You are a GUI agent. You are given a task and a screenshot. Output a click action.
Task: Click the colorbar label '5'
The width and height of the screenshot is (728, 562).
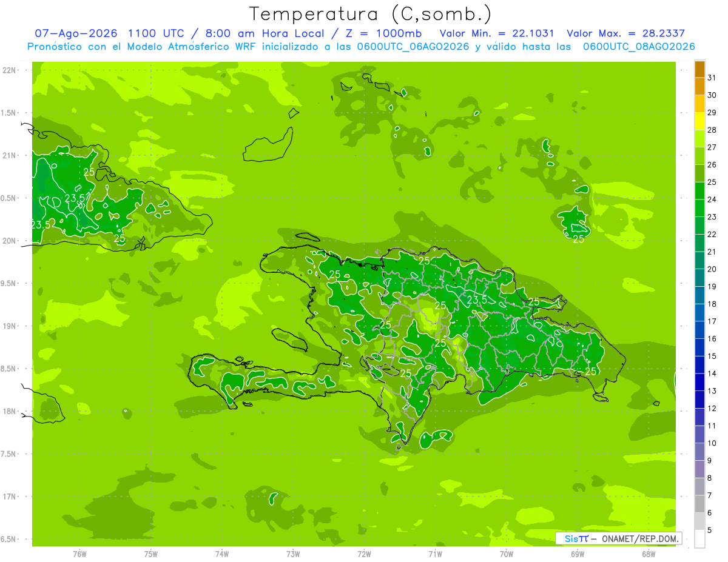pos(710,530)
